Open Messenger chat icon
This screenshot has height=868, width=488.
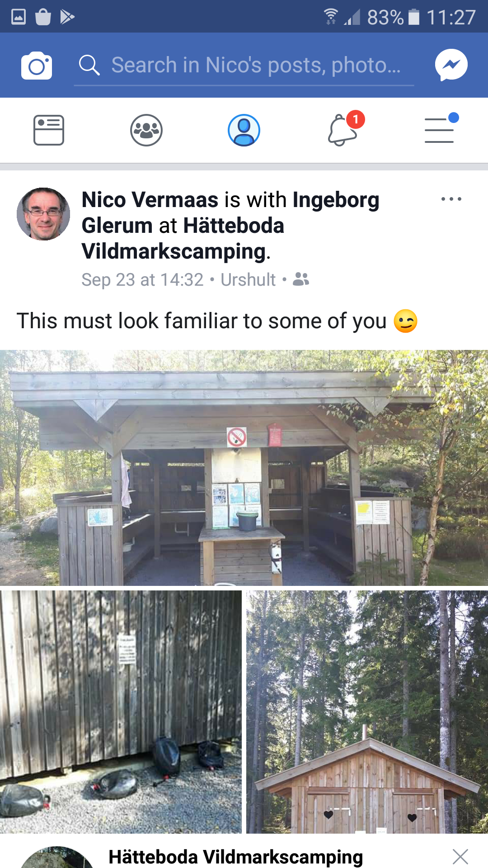coord(451,65)
